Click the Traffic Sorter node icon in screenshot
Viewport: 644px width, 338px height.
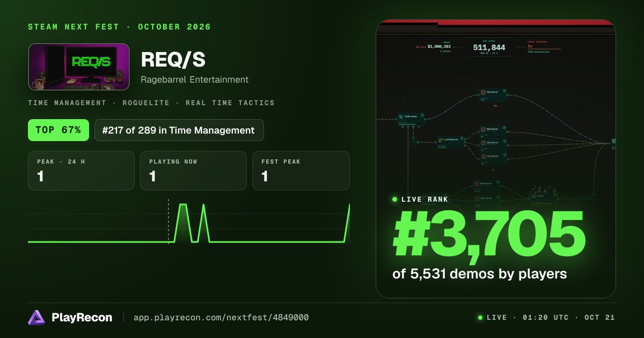(401, 116)
